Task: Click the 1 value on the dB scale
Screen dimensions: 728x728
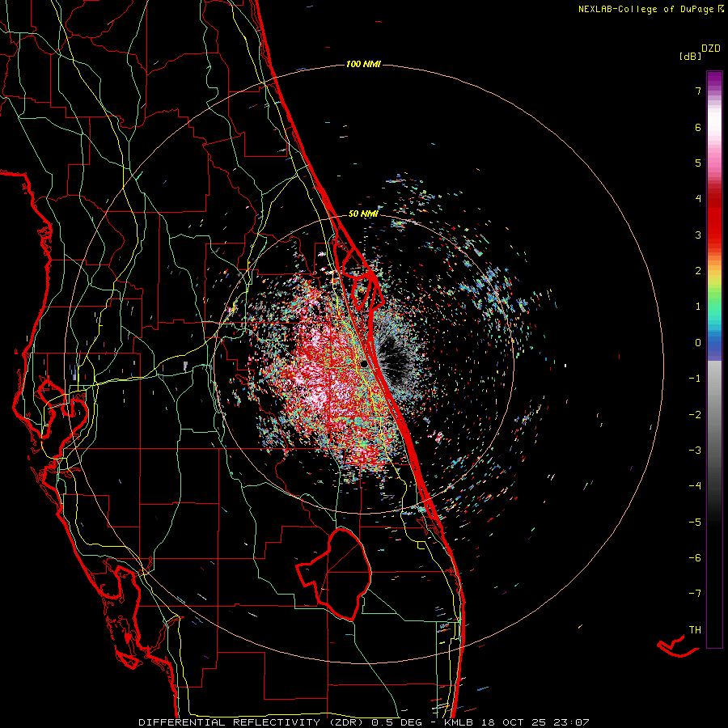Action: (x=698, y=307)
